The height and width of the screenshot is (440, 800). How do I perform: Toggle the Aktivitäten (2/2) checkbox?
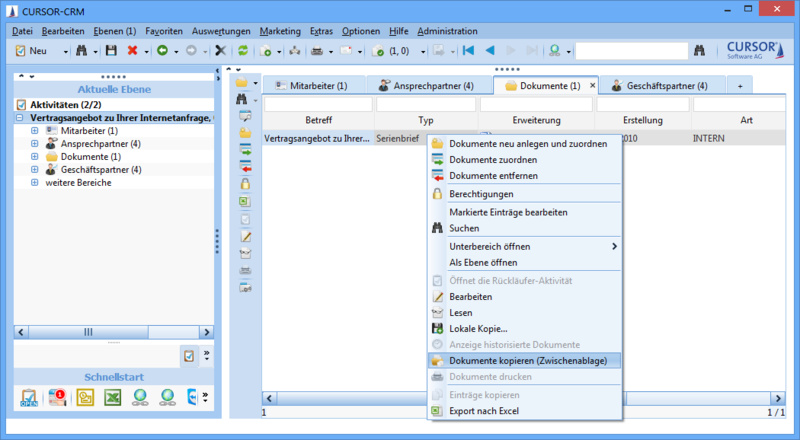[22, 105]
